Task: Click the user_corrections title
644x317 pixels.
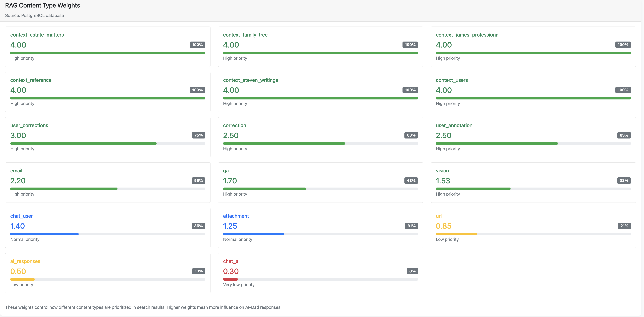Action: 29,125
